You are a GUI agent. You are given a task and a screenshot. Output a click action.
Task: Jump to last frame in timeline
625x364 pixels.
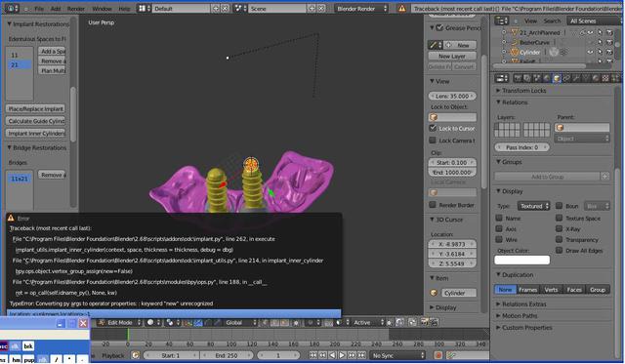click(361, 355)
